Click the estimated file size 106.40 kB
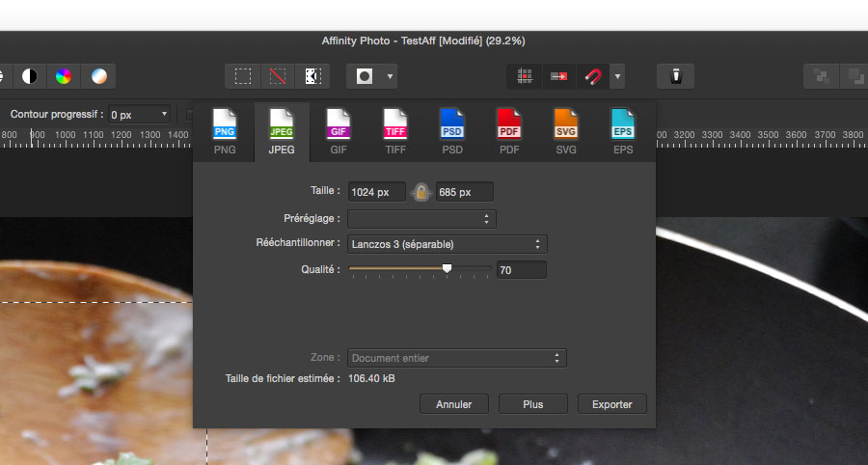 (x=371, y=378)
